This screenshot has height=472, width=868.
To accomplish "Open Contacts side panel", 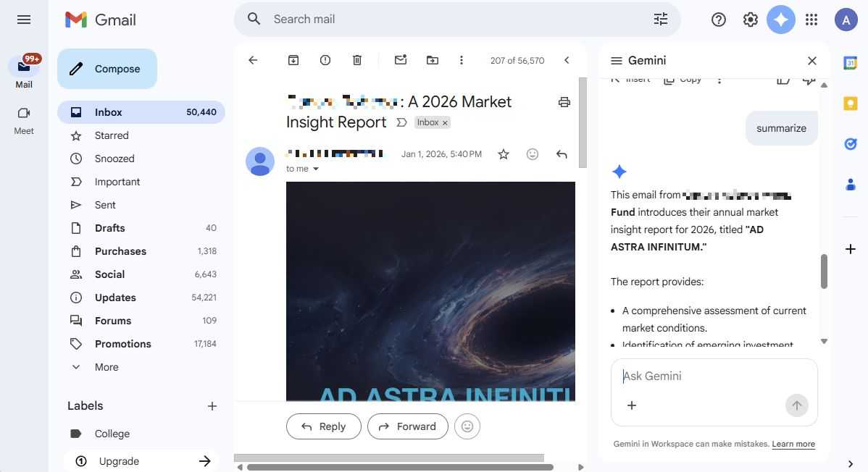I will click(x=851, y=185).
